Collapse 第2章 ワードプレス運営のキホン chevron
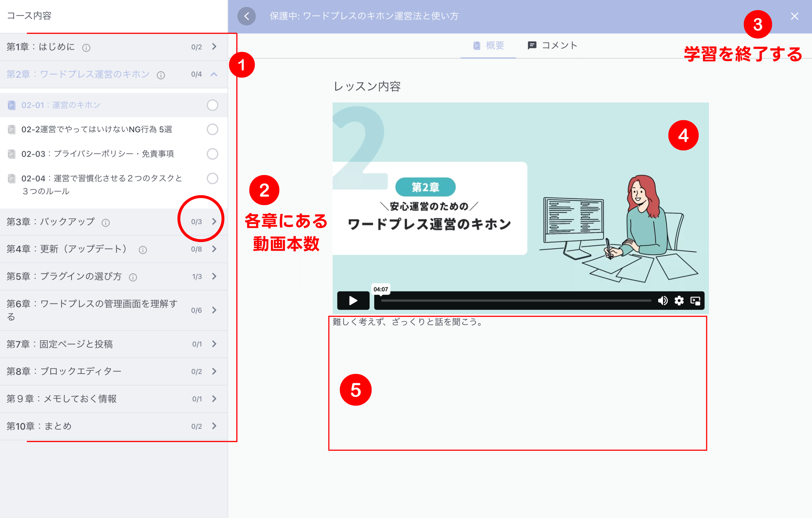Viewport: 812px width, 518px height. pos(214,74)
